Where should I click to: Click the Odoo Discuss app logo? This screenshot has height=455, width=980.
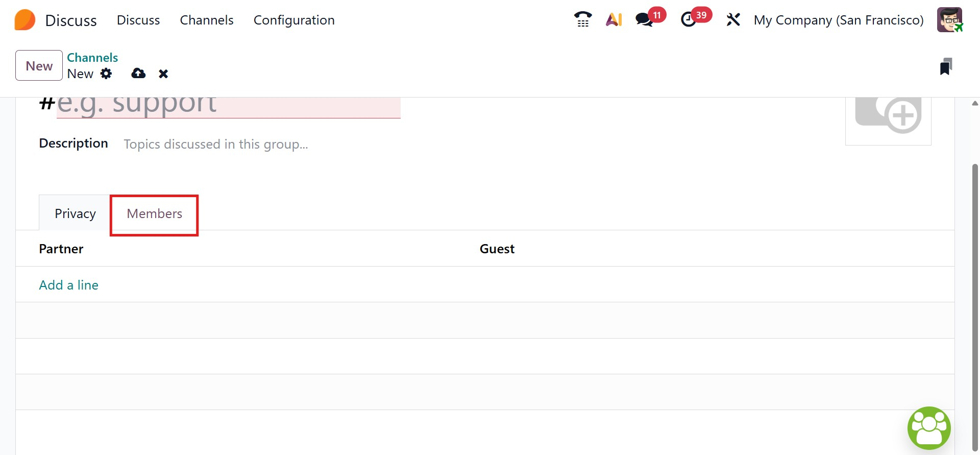tap(25, 20)
